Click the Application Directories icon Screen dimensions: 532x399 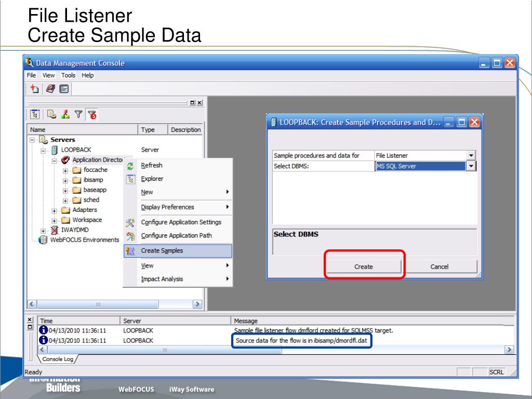(x=65, y=160)
